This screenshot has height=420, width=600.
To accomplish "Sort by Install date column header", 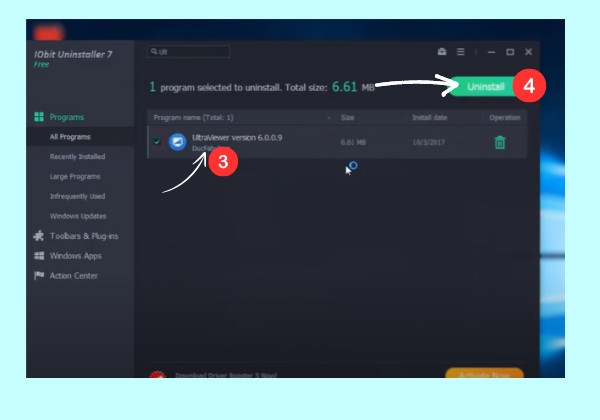I will (429, 117).
